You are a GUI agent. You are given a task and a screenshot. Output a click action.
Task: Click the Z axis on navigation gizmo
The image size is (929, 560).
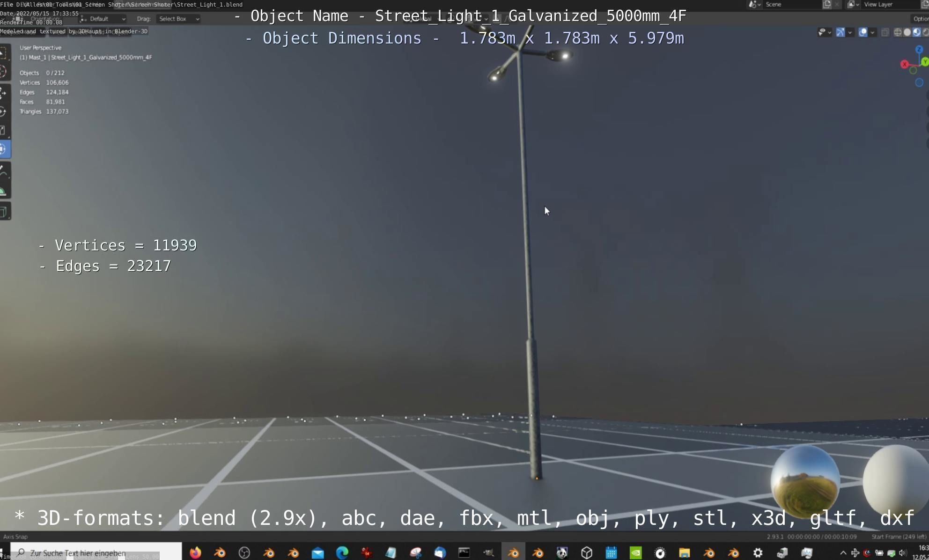[919, 50]
